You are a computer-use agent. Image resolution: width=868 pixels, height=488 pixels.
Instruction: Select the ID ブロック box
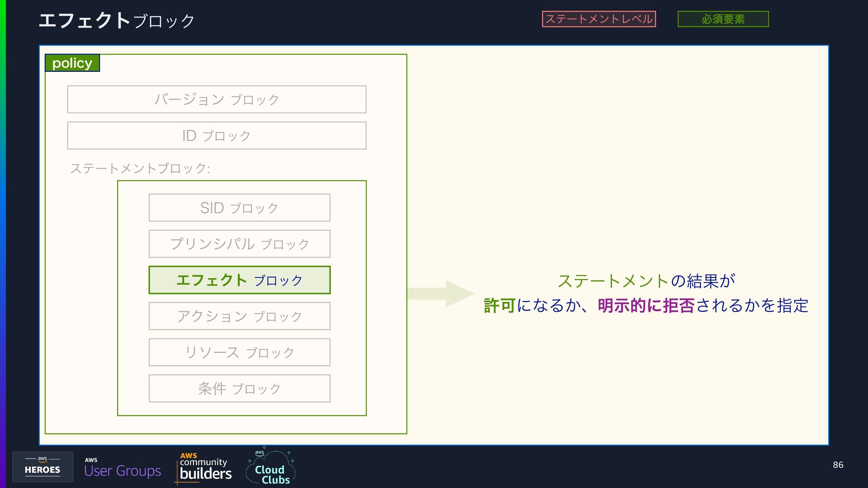(217, 136)
